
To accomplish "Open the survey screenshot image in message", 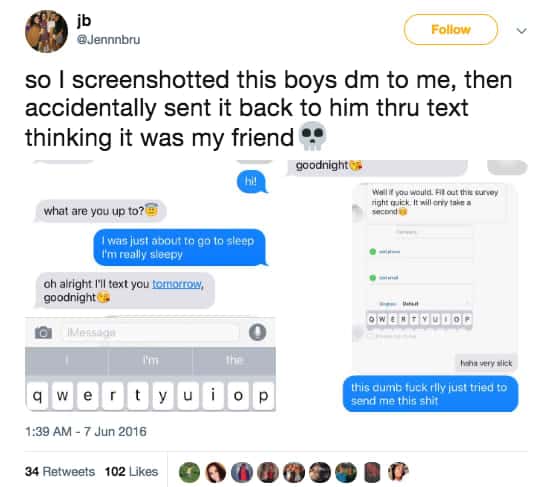I will coord(434,277).
